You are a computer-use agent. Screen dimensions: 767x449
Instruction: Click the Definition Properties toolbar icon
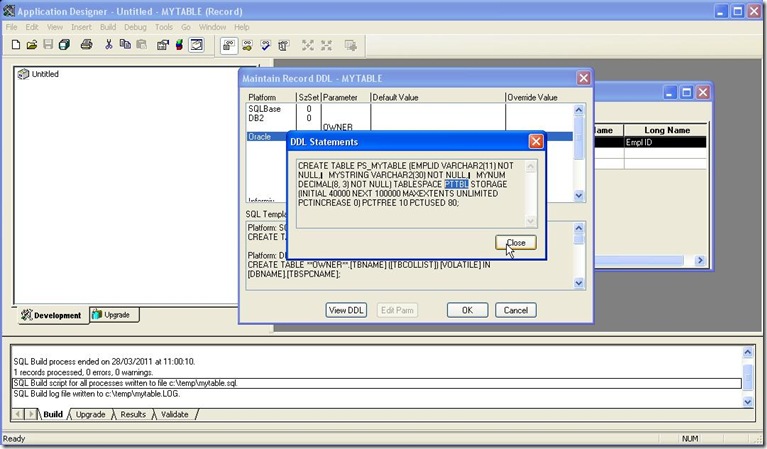pyautogui.click(x=163, y=45)
